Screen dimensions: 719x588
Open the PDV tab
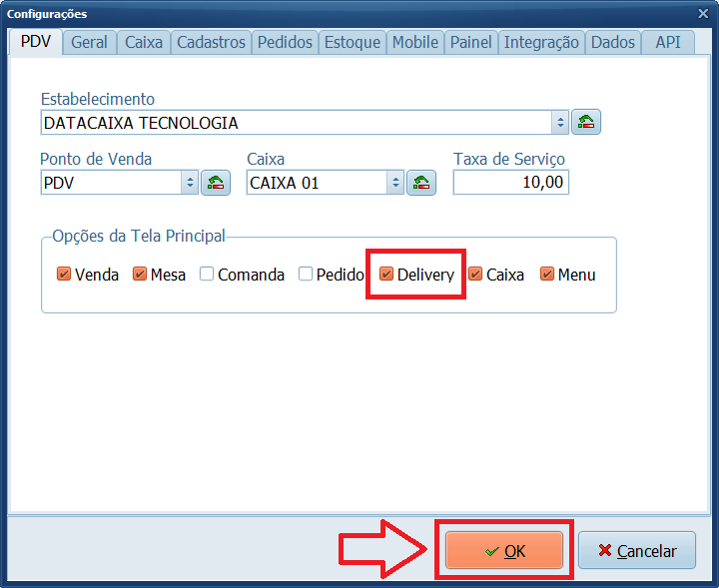pyautogui.click(x=36, y=42)
